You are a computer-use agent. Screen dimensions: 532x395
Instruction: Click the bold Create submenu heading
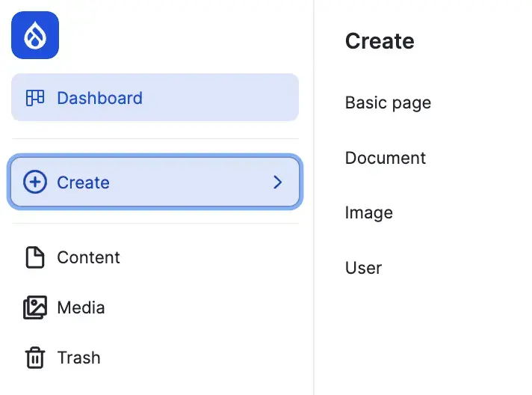pos(380,41)
